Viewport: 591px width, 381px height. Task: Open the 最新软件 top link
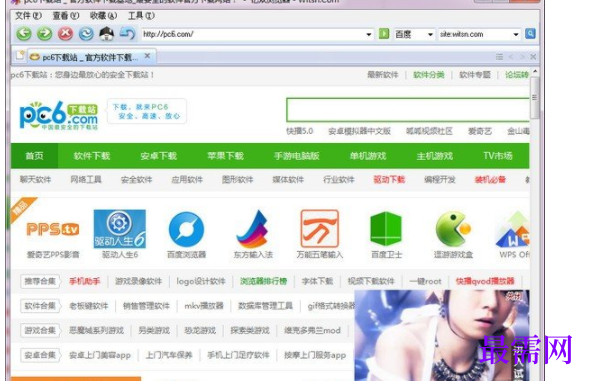(383, 75)
